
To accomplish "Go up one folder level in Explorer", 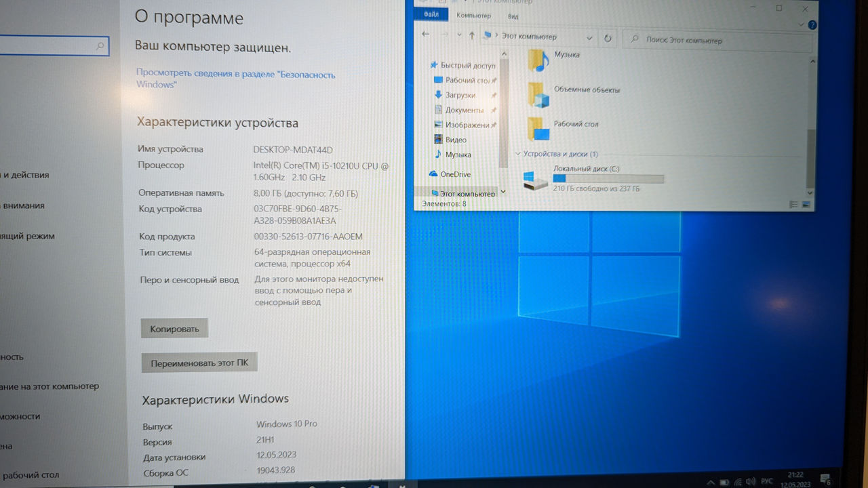I will (x=472, y=35).
